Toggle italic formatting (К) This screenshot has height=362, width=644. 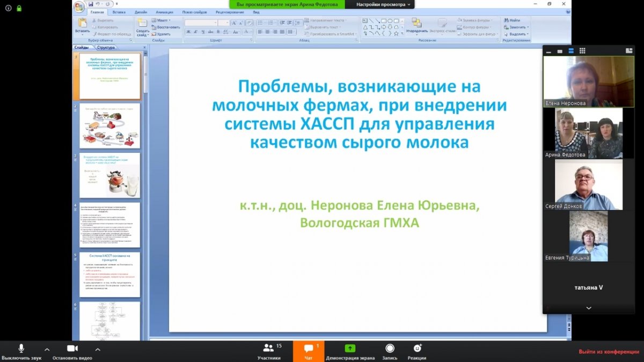point(195,32)
